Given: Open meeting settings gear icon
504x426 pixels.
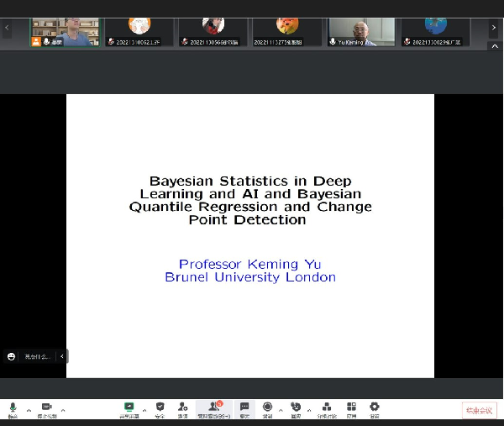Looking at the screenshot, I should 375,408.
